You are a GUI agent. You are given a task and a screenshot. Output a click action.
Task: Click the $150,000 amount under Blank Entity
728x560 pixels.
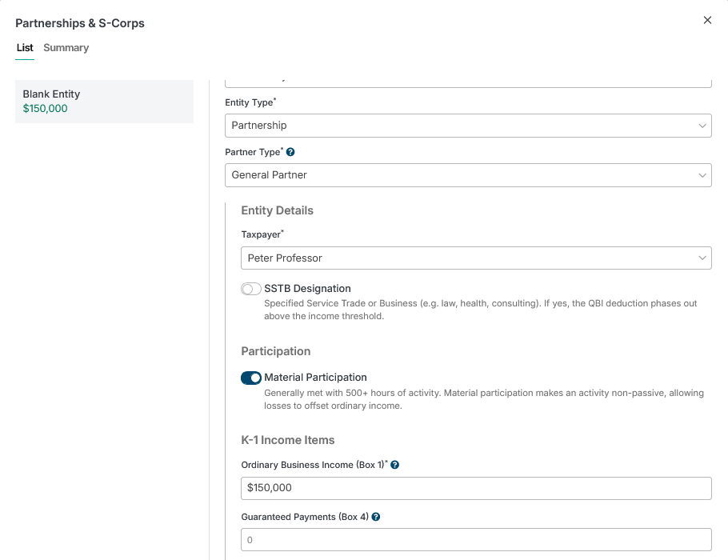tap(45, 109)
